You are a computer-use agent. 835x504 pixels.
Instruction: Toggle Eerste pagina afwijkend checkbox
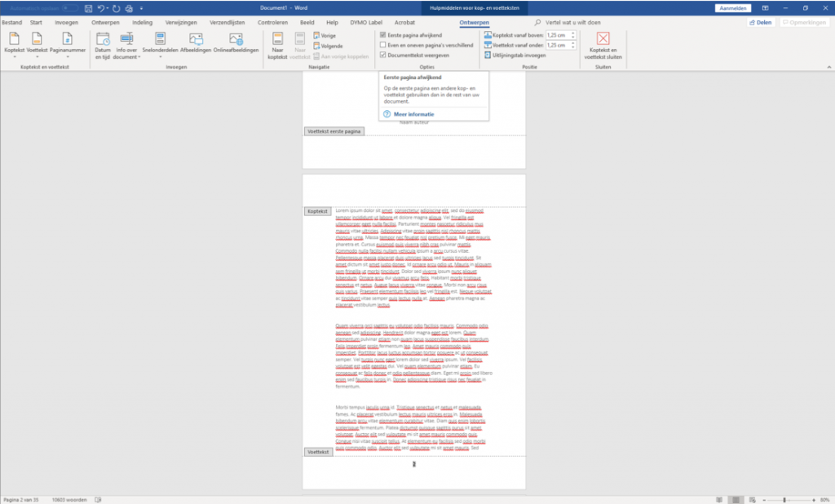[383, 35]
